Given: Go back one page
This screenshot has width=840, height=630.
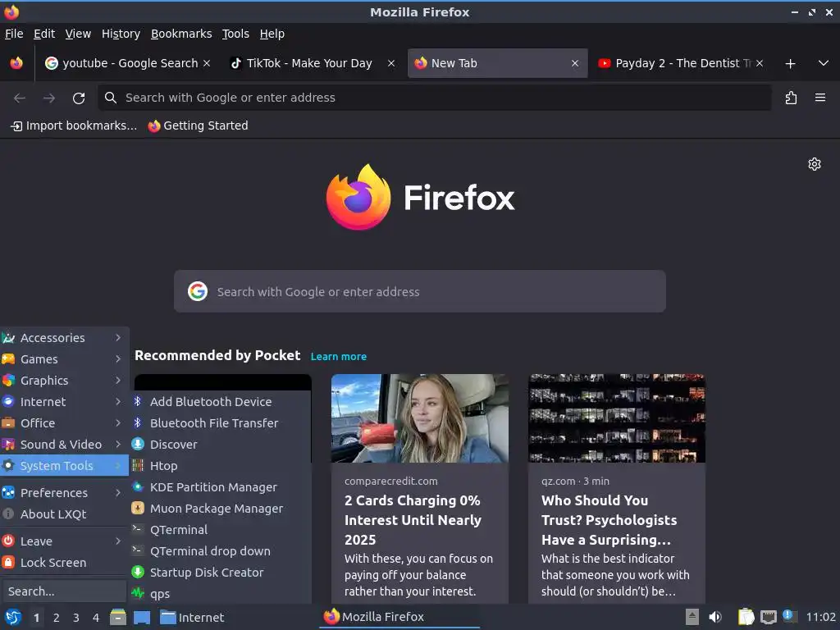Looking at the screenshot, I should point(20,98).
